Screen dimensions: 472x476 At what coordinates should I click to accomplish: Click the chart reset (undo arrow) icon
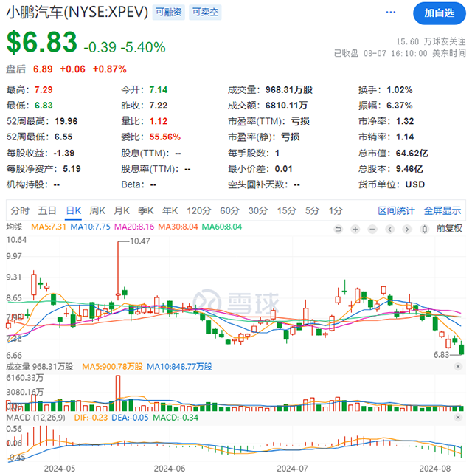338,229
